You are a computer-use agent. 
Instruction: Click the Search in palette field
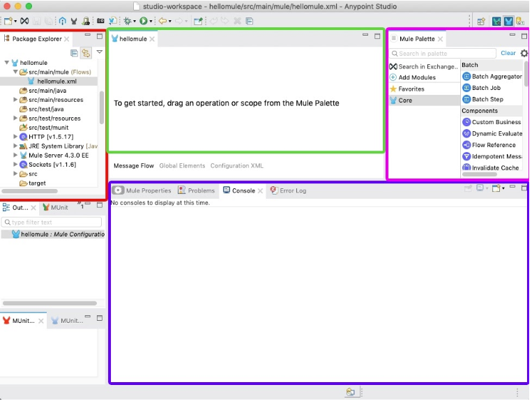click(x=443, y=54)
